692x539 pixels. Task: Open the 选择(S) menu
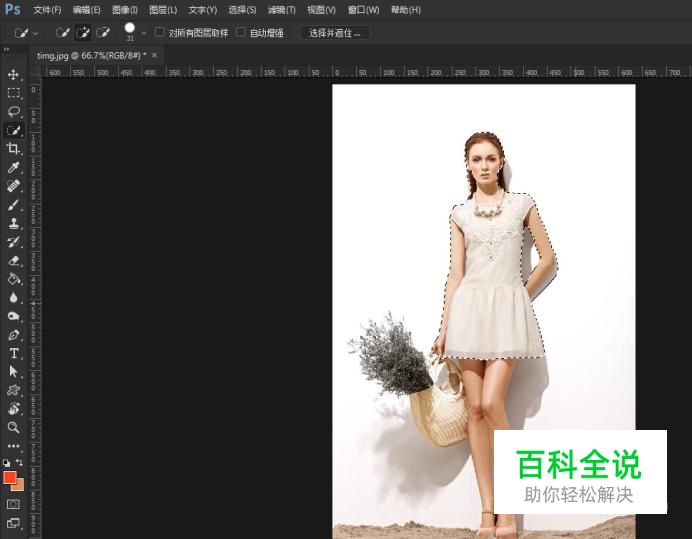tap(242, 10)
